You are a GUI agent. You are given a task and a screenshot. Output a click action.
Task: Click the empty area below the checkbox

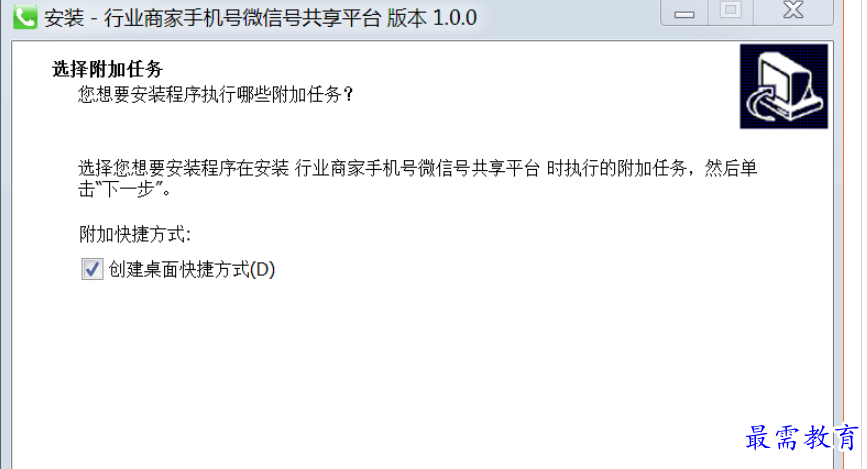pos(420,365)
